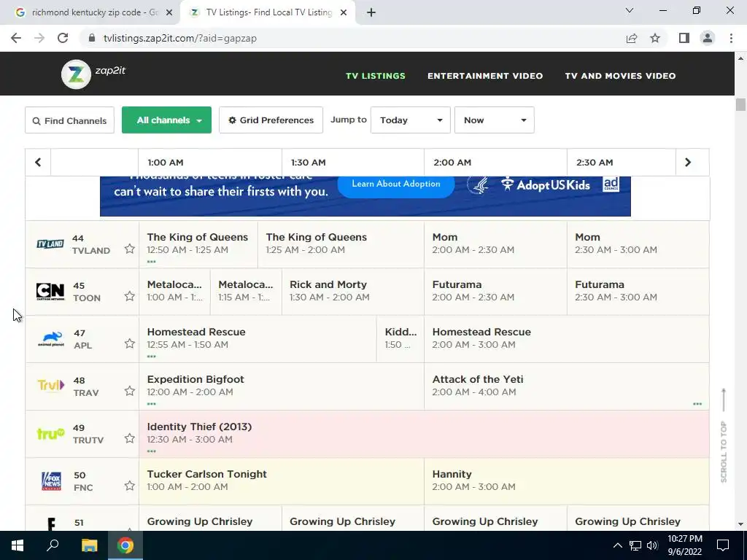Open Find Channels search

click(69, 120)
